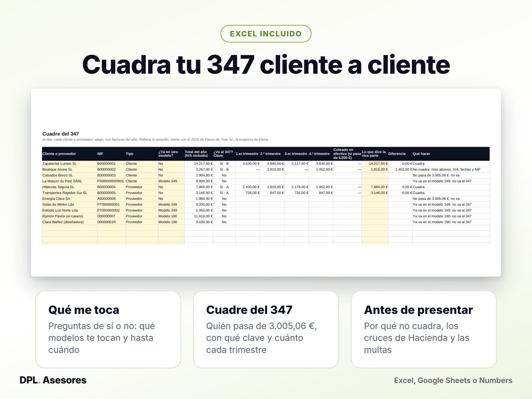Click the '2.178,00 €' third-quarter cell
Screen dimensions: 532x399
pos(296,187)
